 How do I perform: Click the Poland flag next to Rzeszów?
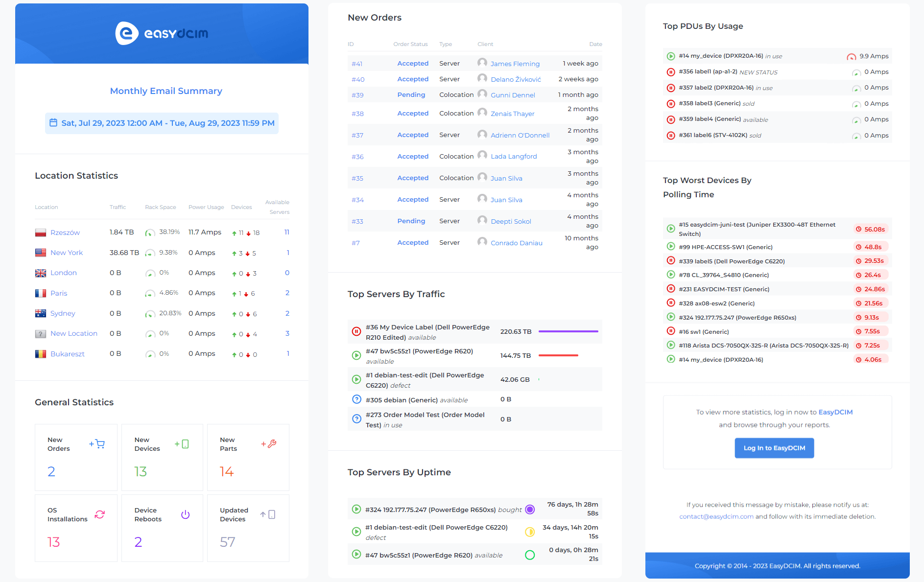click(x=41, y=233)
